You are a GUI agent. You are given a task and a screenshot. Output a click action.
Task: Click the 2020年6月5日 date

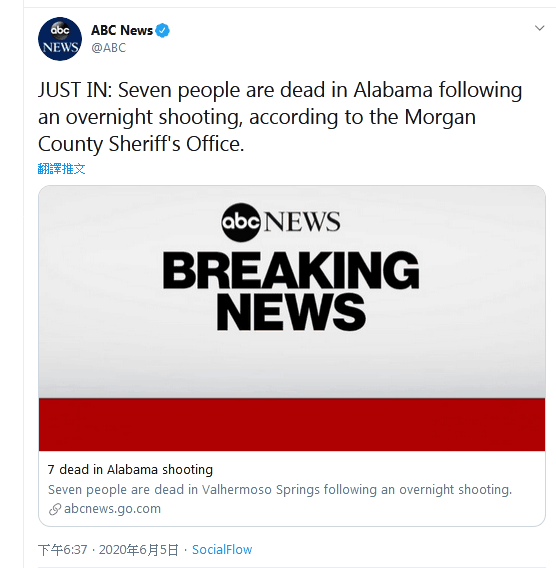click(x=139, y=550)
